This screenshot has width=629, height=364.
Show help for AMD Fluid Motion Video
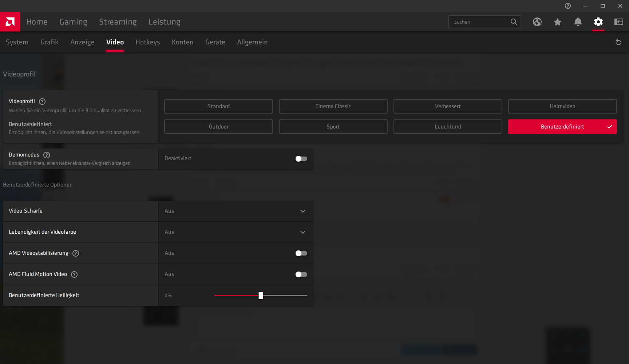pos(74,274)
